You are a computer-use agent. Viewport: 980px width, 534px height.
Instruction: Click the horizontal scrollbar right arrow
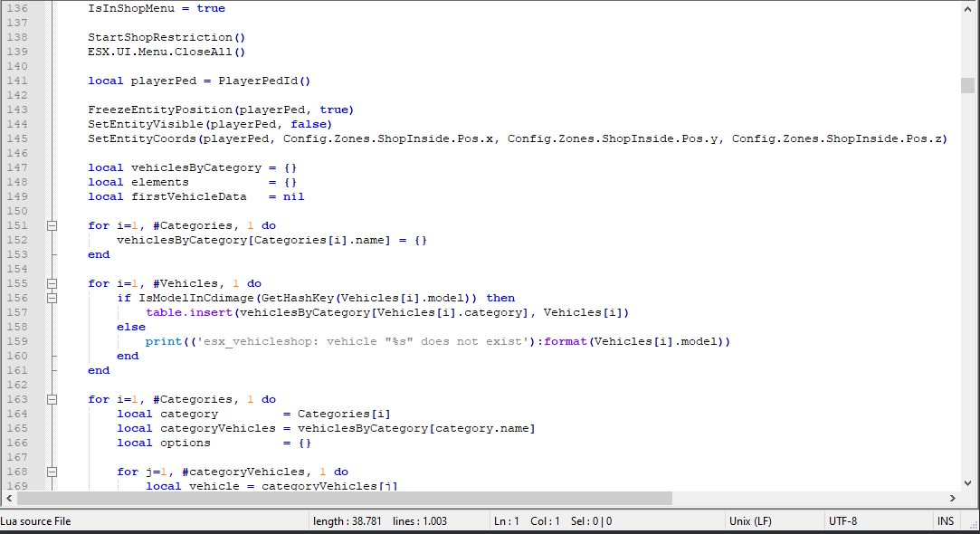click(953, 499)
